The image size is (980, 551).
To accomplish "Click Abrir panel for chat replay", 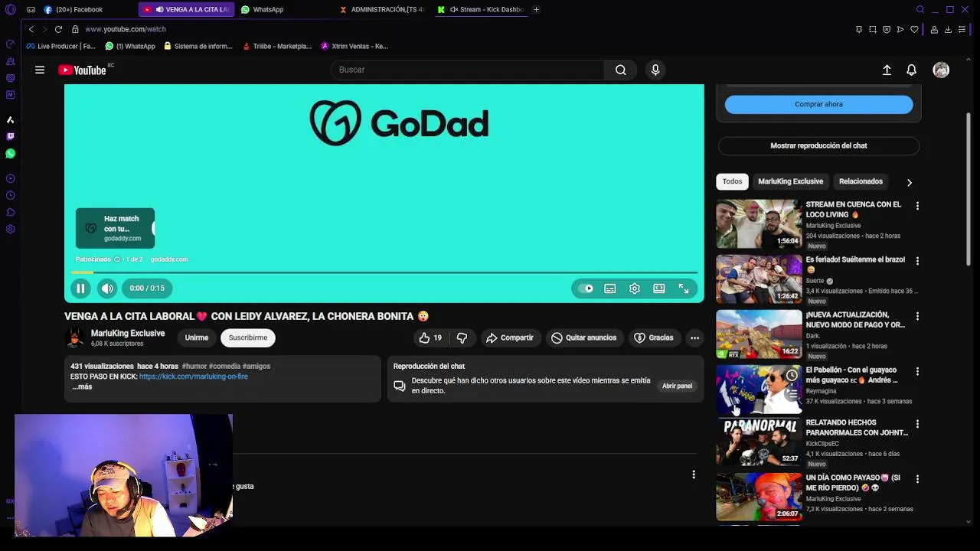I will [x=677, y=386].
